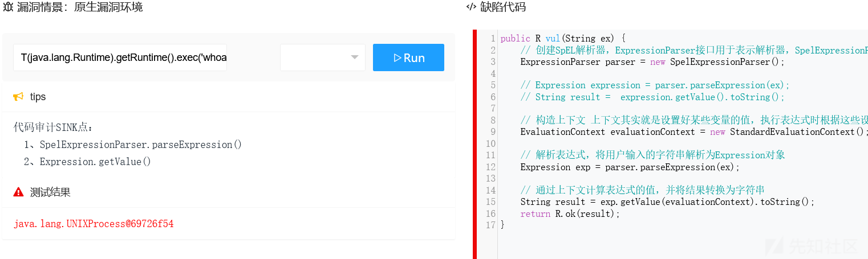Click the 'return R.ok(result);' line
Viewport: 868px width, 259px height.
click(570, 214)
